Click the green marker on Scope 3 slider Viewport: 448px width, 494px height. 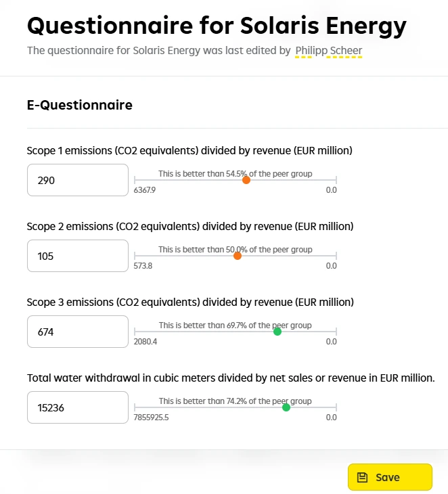pyautogui.click(x=277, y=332)
